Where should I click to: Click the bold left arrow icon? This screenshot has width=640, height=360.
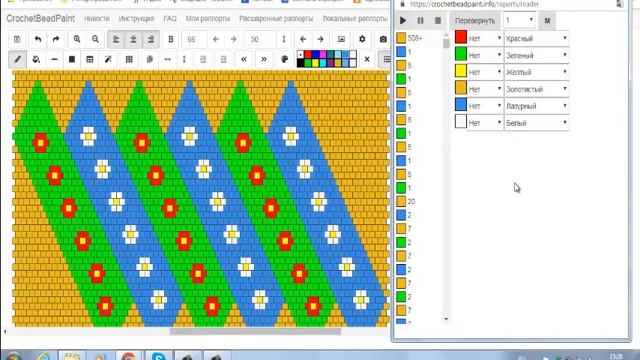tap(303, 39)
